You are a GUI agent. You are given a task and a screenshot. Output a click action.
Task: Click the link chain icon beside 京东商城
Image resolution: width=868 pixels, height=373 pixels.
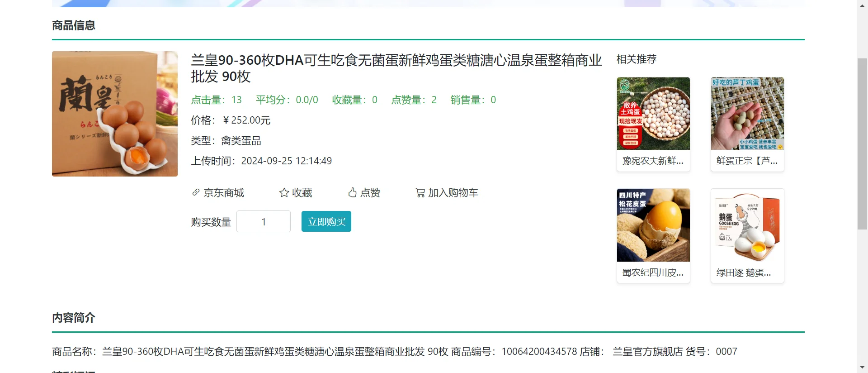click(x=196, y=192)
